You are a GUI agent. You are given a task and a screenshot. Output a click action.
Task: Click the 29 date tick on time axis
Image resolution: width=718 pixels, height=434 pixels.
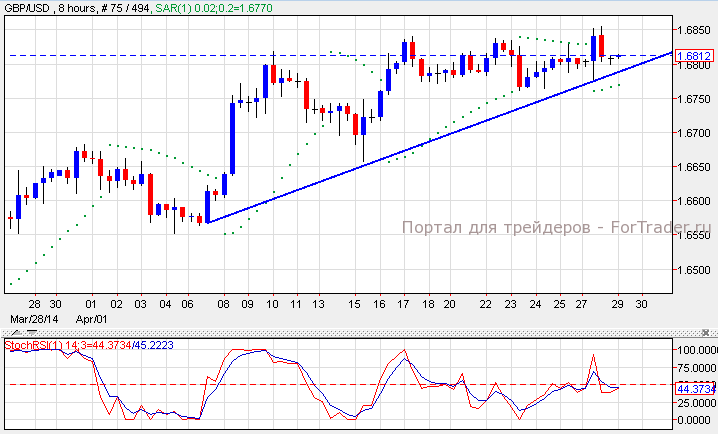618,304
